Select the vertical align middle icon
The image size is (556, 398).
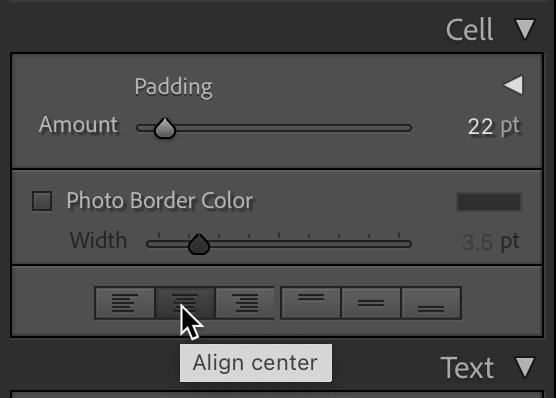[371, 303]
